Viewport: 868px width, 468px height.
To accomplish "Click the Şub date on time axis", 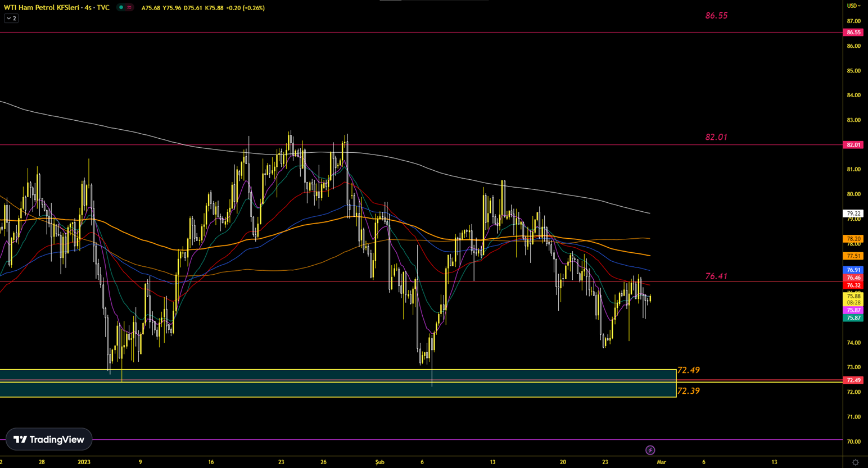I will pos(380,462).
